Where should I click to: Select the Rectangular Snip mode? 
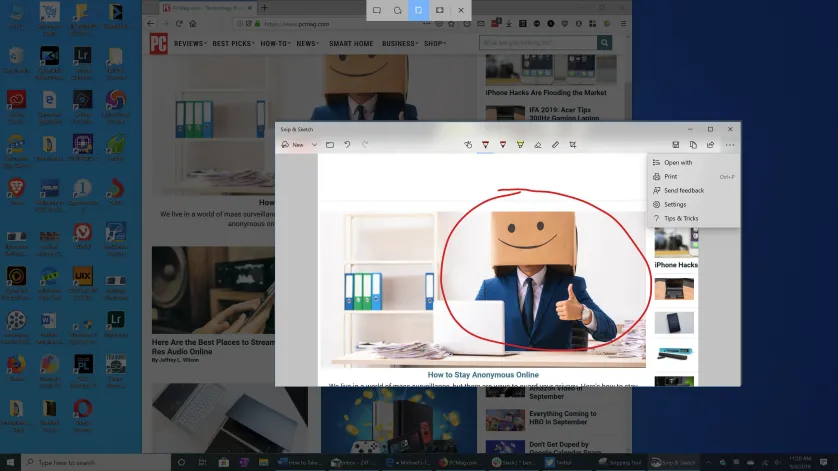377,10
